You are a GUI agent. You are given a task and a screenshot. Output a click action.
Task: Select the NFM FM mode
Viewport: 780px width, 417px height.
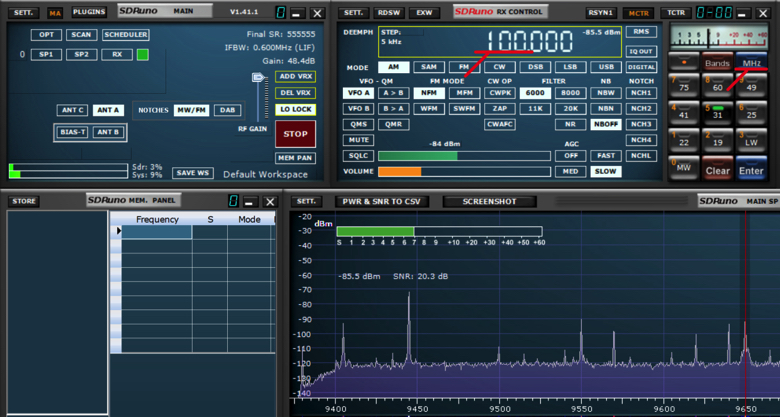point(428,93)
